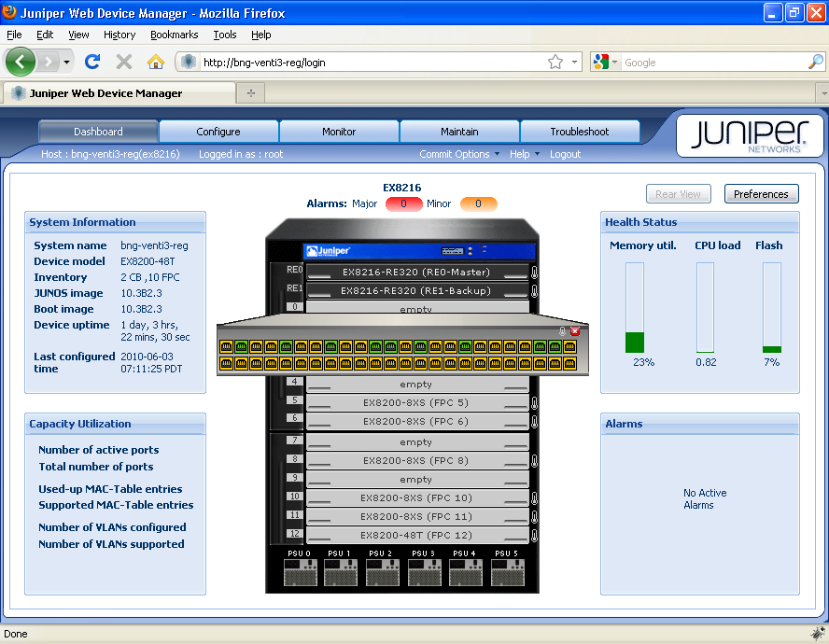Reload the page with the refresh icon
The height and width of the screenshot is (644, 829).
tap(92, 62)
